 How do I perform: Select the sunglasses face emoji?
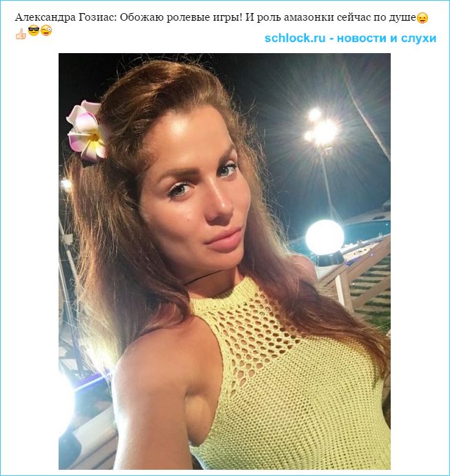click(34, 30)
